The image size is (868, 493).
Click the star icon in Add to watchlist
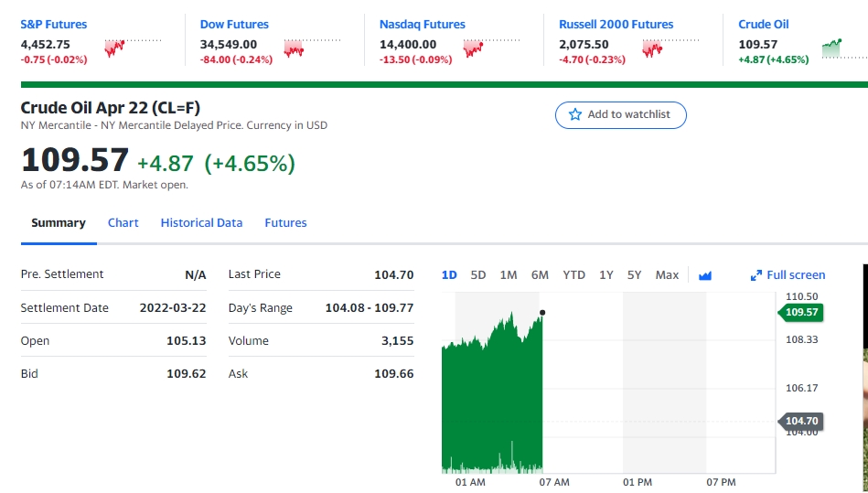click(x=575, y=114)
